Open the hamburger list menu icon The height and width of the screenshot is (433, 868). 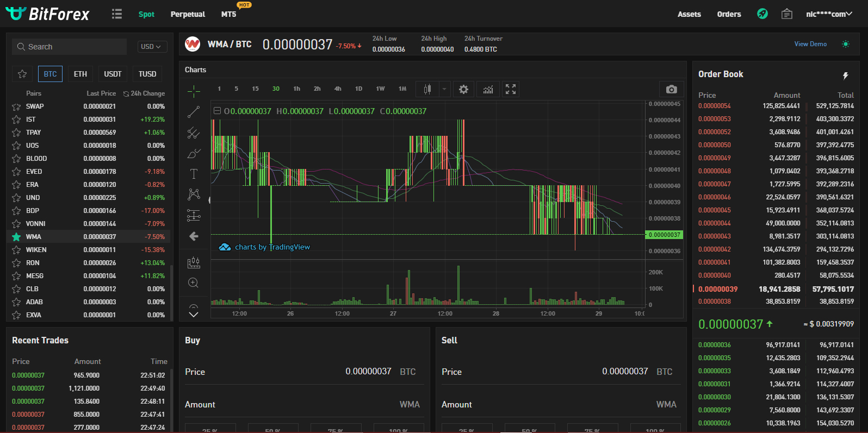tap(117, 14)
